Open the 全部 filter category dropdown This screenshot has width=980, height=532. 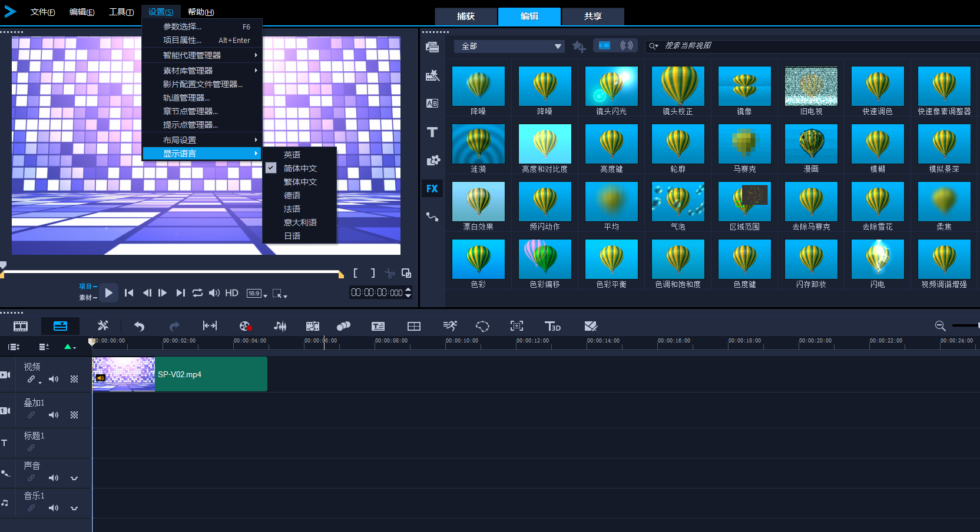[x=509, y=46]
